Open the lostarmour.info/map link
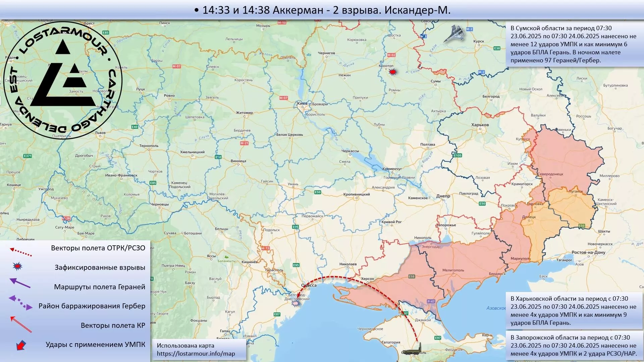This screenshot has height=362, width=644. (x=196, y=354)
